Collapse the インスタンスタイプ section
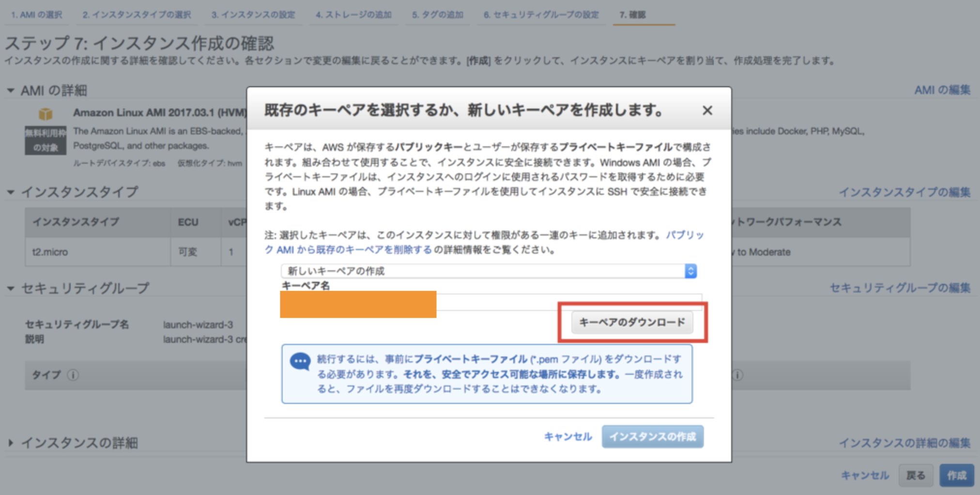Image resolution: width=980 pixels, height=495 pixels. pyautogui.click(x=10, y=192)
